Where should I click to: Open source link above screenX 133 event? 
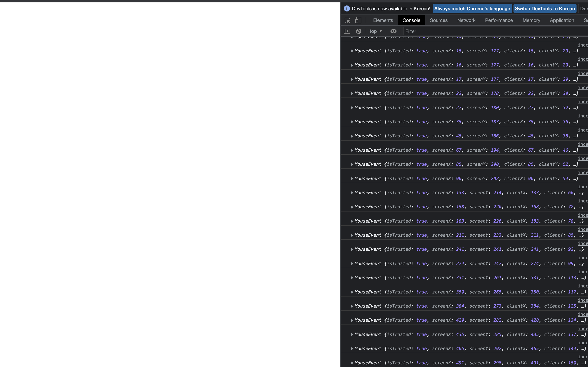[x=583, y=187]
